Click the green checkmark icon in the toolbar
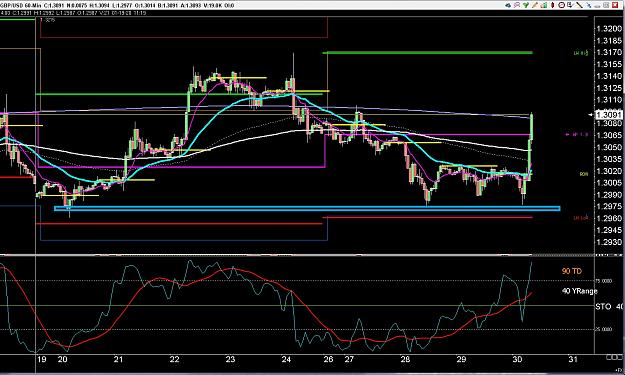 [526, 5]
